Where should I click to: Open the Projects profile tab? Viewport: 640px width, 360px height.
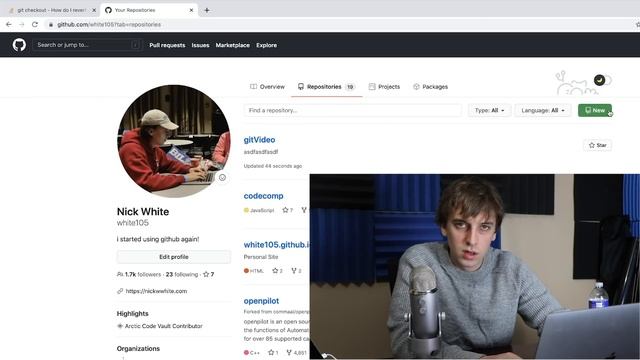[x=384, y=87]
